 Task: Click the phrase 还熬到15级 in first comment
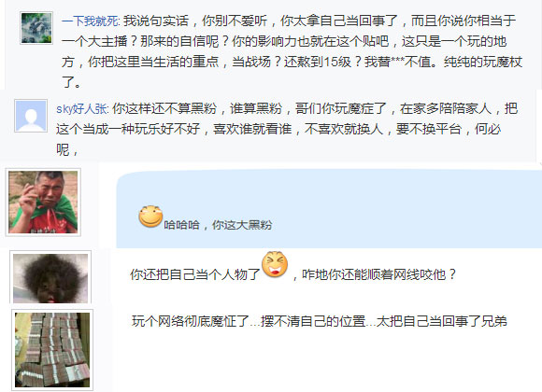pos(318,62)
